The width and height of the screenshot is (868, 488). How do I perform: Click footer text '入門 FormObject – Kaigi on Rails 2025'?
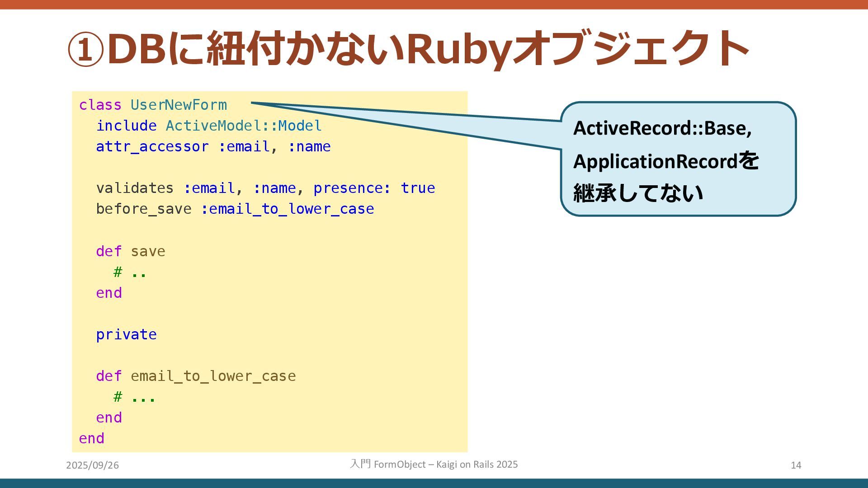(434, 464)
